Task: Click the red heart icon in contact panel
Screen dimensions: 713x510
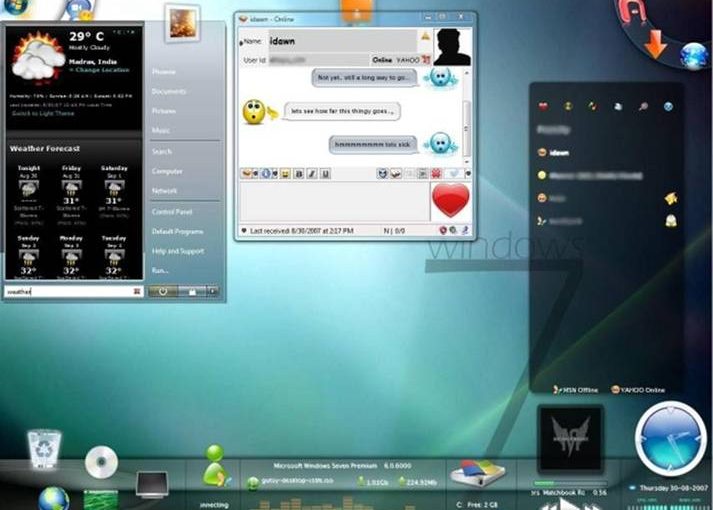Action: point(543,106)
